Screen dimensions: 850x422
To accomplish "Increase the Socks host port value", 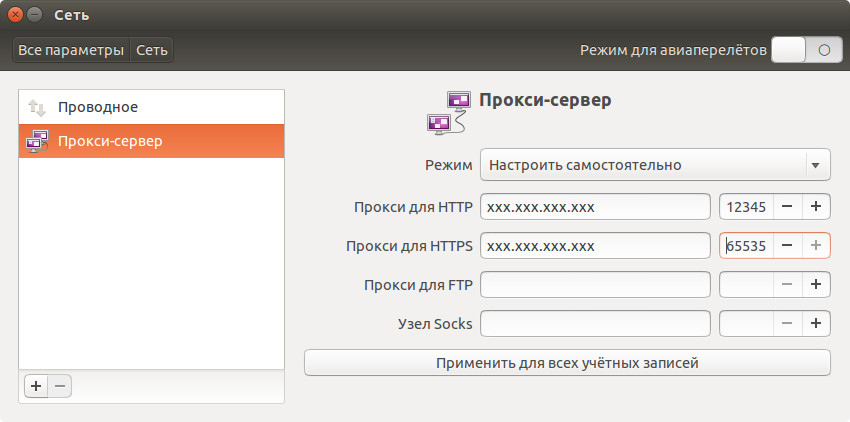I will point(815,323).
